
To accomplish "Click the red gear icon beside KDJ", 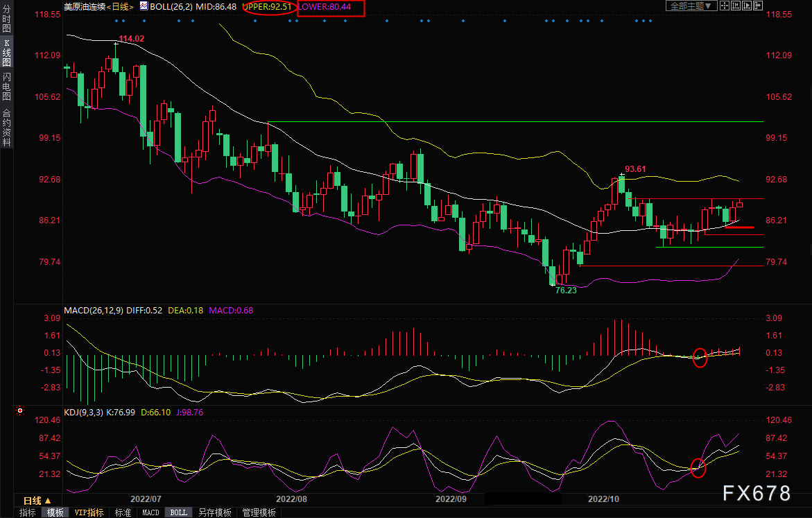I will (x=20, y=411).
